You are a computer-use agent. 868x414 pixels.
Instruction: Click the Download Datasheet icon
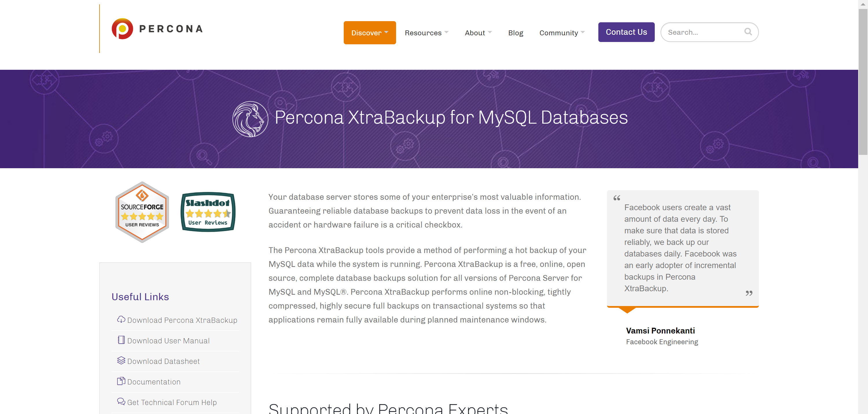pyautogui.click(x=120, y=360)
